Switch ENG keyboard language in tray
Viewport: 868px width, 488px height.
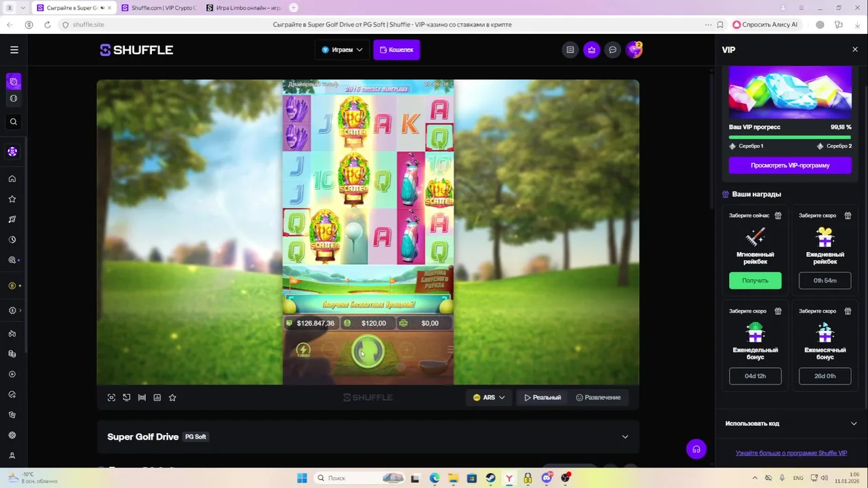(799, 478)
